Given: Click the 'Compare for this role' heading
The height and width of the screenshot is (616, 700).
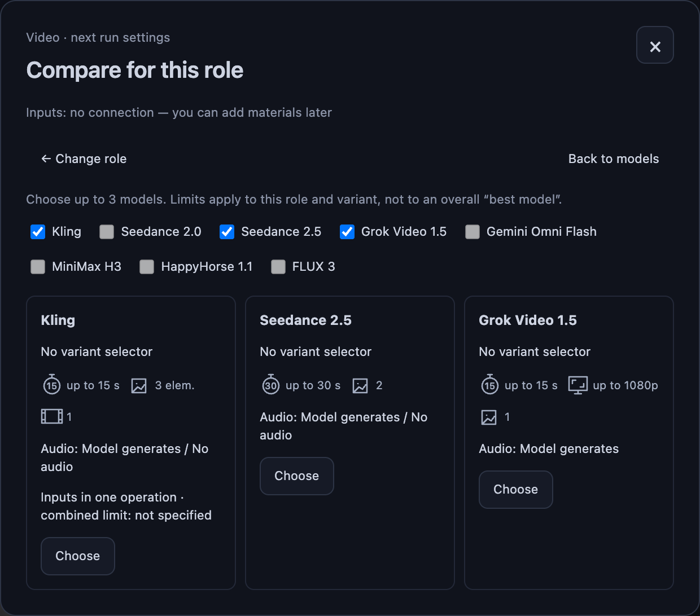Looking at the screenshot, I should point(135,71).
